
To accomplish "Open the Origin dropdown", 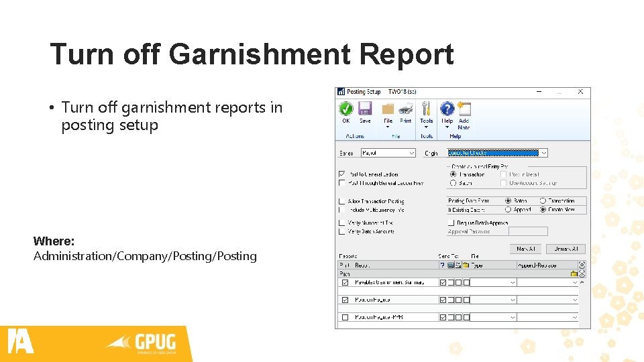I will (x=544, y=153).
